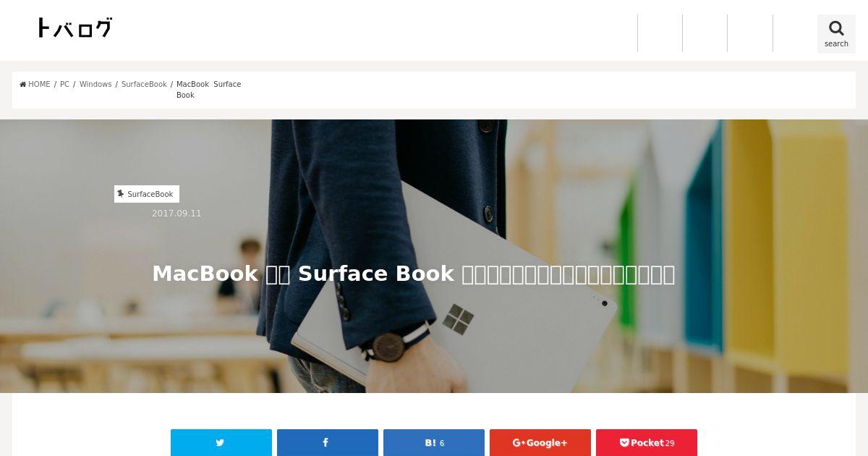The width and height of the screenshot is (868, 456).
Task: Bookmark the article with Hatena B! button
Action: point(434,442)
